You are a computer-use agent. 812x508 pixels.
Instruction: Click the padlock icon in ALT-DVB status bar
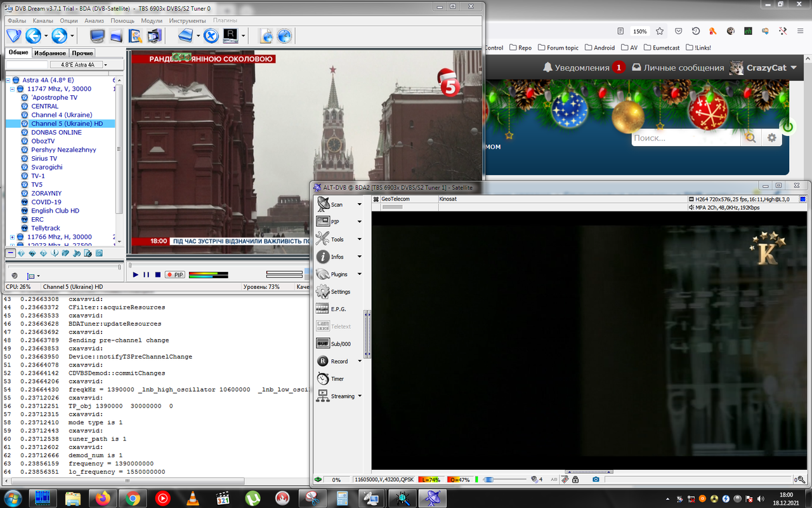[575, 479]
